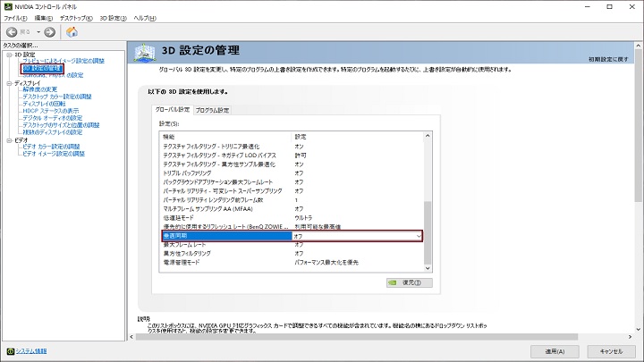Click the Back arrow icon in toolbar
The image size is (644, 362).
point(12,32)
